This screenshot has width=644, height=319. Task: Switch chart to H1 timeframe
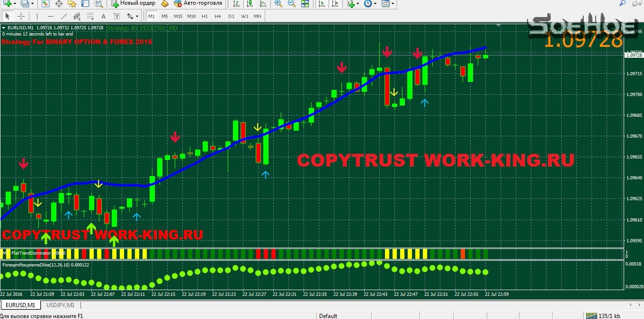point(205,16)
